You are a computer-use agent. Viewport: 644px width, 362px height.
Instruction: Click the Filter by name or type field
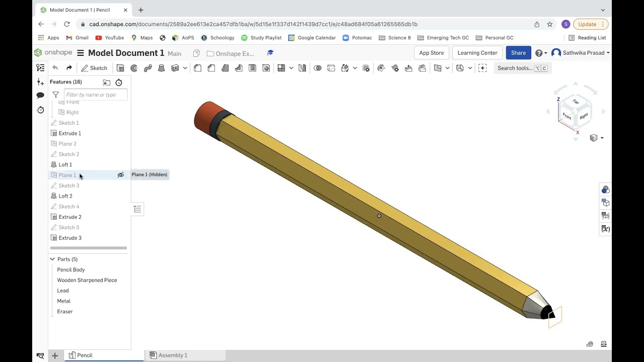click(96, 95)
